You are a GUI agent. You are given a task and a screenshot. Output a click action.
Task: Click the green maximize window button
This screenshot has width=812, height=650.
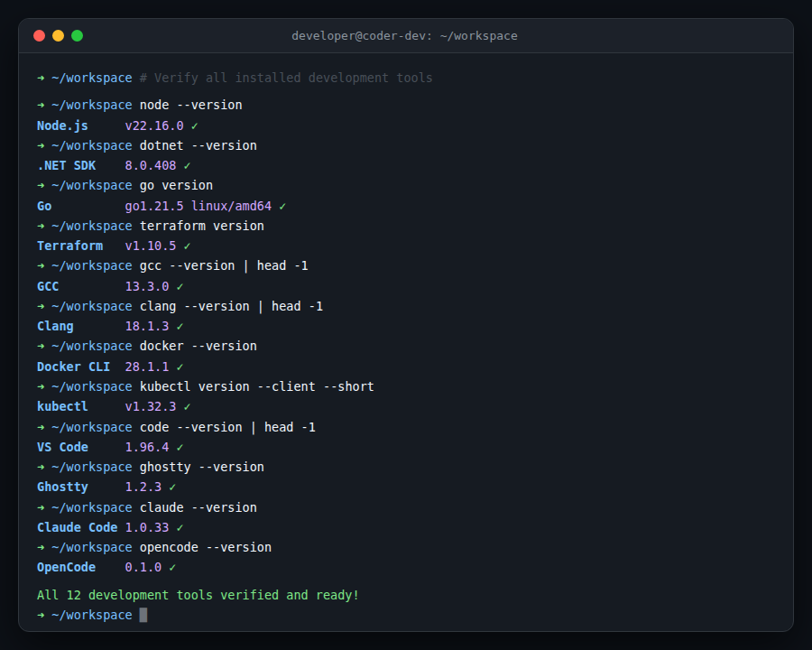pos(78,36)
